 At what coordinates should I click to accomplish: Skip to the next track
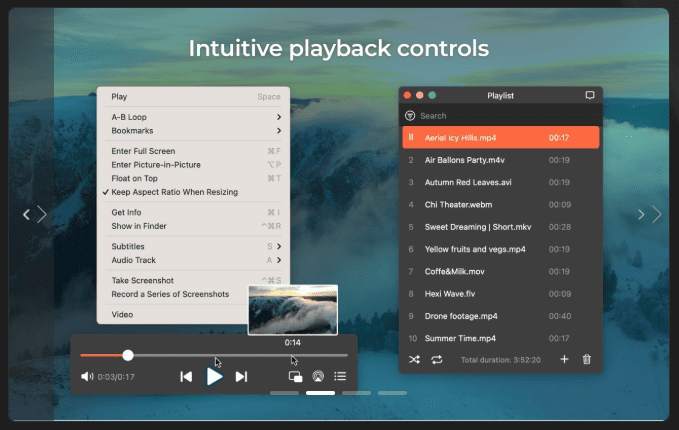(241, 377)
